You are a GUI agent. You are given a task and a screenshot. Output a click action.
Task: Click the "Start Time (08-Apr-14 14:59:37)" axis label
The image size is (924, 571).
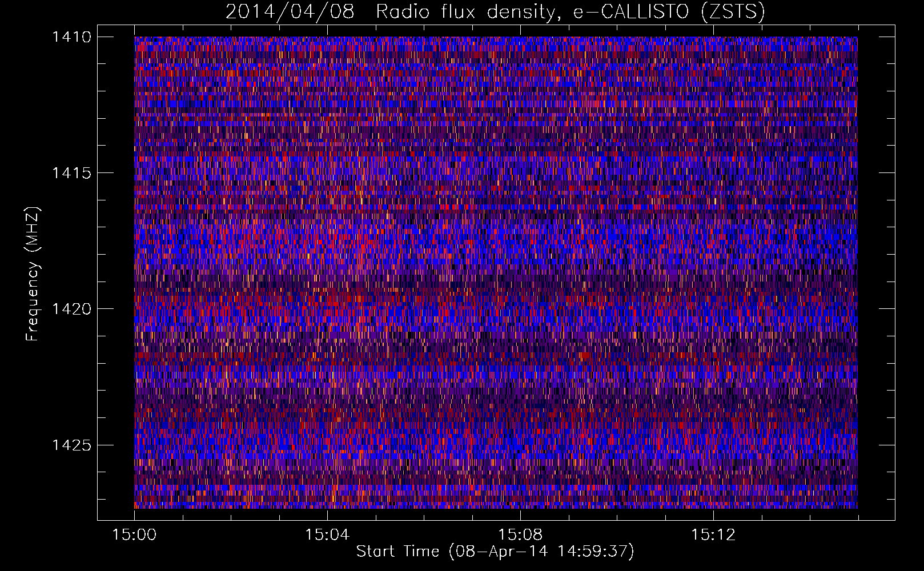pyautogui.click(x=495, y=551)
